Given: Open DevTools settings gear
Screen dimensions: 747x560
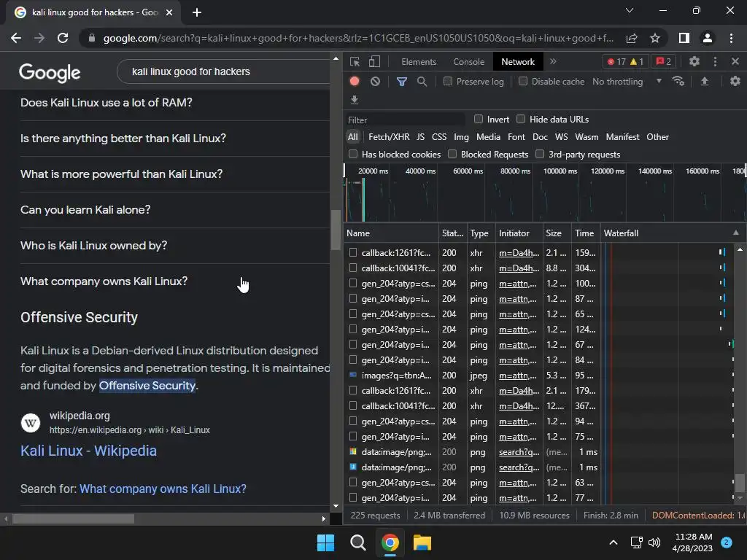Looking at the screenshot, I should point(694,61).
